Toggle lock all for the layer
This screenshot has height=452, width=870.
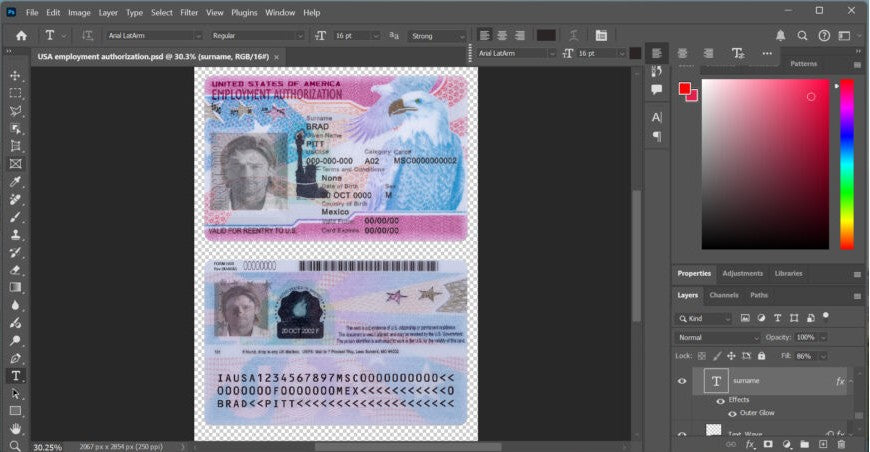(x=761, y=356)
